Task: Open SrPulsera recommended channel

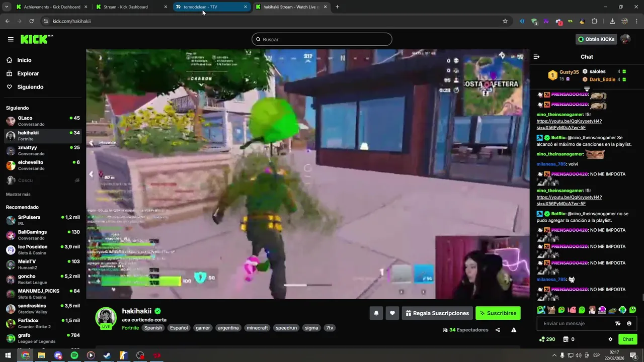Action: point(43,220)
